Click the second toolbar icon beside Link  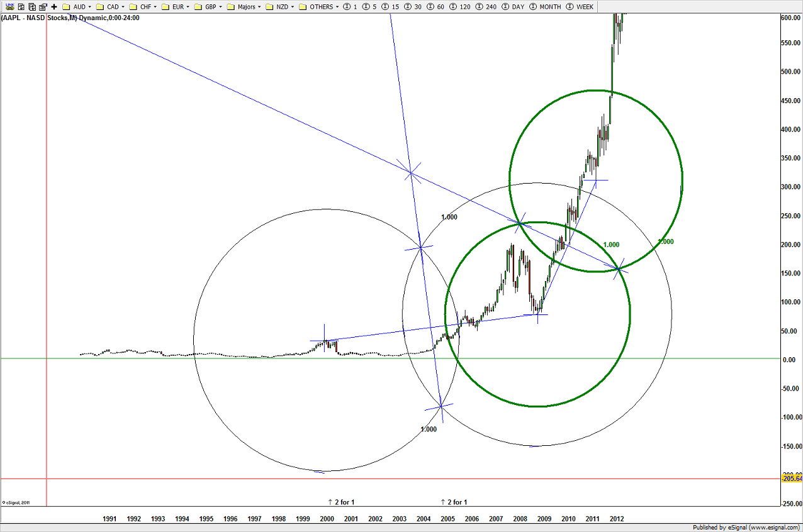tap(21, 6)
